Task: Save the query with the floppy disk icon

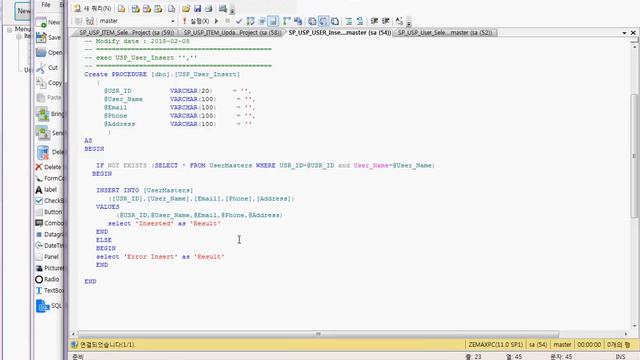Action: (198, 9)
